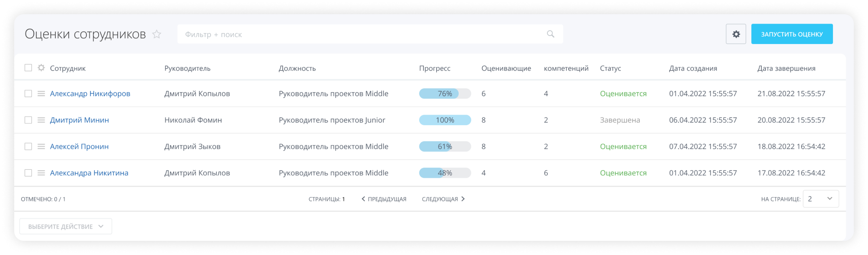
Task: Click Оценивается status in Алексей Пронин row
Action: [623, 147]
